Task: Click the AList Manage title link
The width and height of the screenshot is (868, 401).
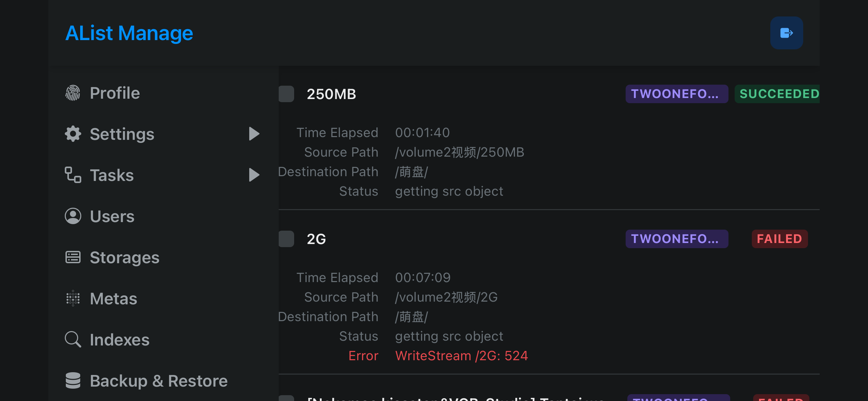Action: [129, 33]
